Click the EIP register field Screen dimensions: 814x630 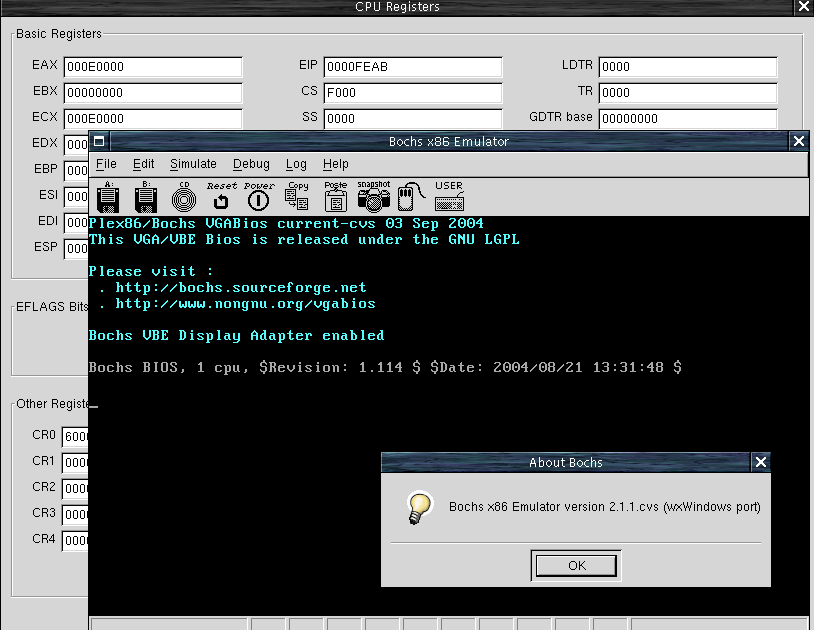tap(413, 67)
